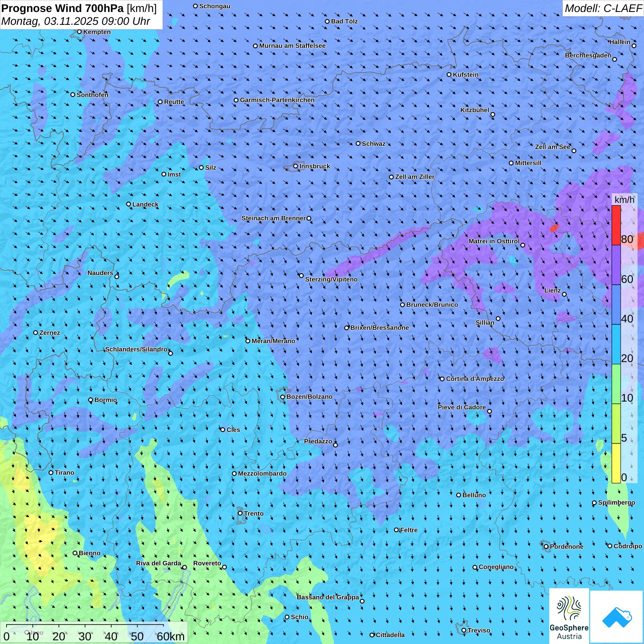The height and width of the screenshot is (644, 644).
Task: Click the 'Berchtesgaden' place label
Action: (x=588, y=55)
